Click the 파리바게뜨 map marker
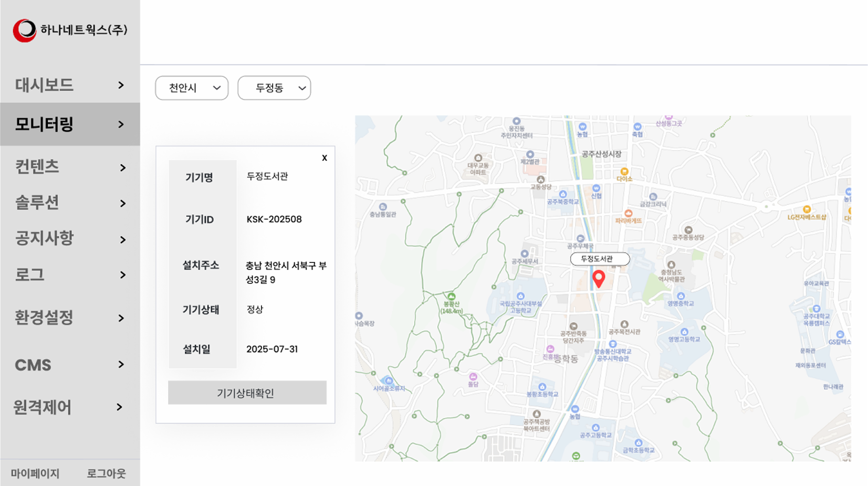The width and height of the screenshot is (868, 486). 628,214
